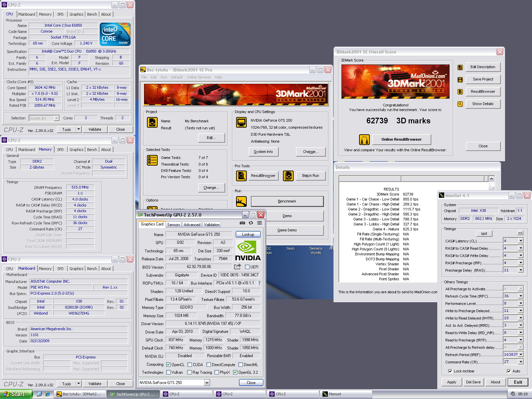Image resolution: width=532 pixels, height=399 pixels.
Task: Click the Show Details magnifier icon
Action: tap(460, 104)
